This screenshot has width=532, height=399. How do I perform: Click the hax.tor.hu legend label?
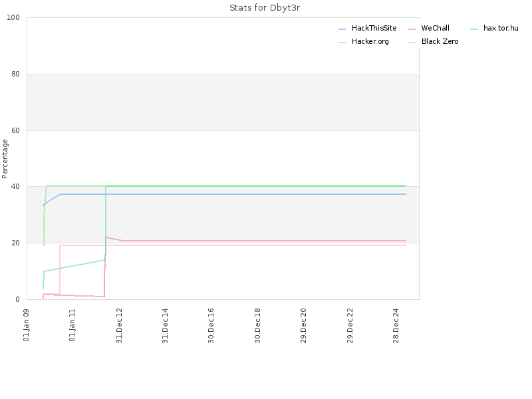[501, 28]
